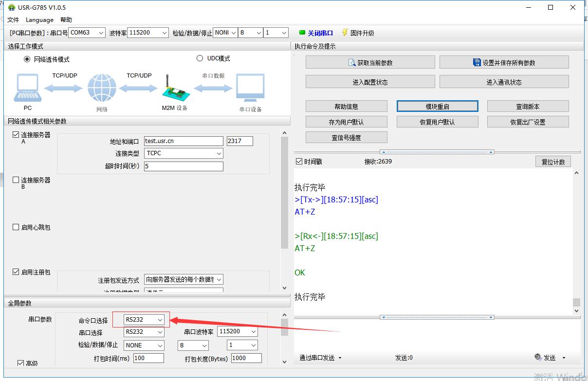Image resolution: width=588 pixels, height=381 pixels.
Task: Open the 文件 menu
Action: point(13,20)
